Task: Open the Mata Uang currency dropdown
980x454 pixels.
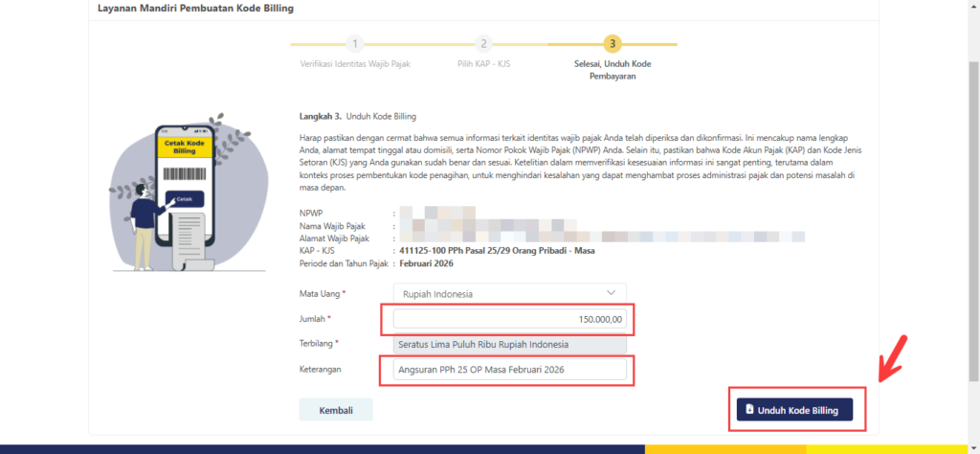Action: [x=509, y=293]
